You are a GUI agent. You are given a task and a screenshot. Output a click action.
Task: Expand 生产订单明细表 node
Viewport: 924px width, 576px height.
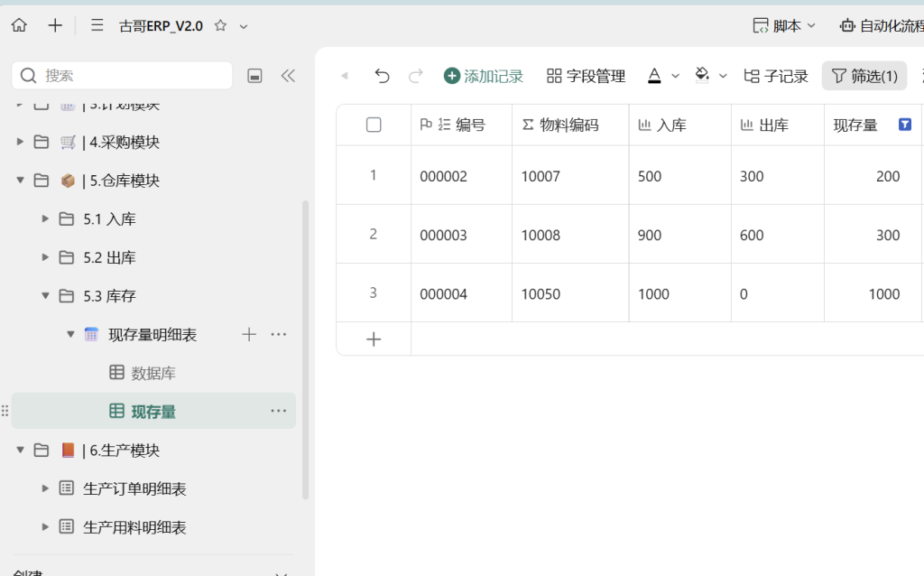pyautogui.click(x=45, y=488)
